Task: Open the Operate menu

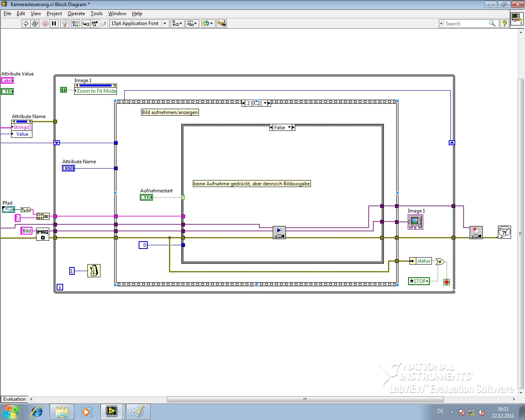Action: click(76, 14)
